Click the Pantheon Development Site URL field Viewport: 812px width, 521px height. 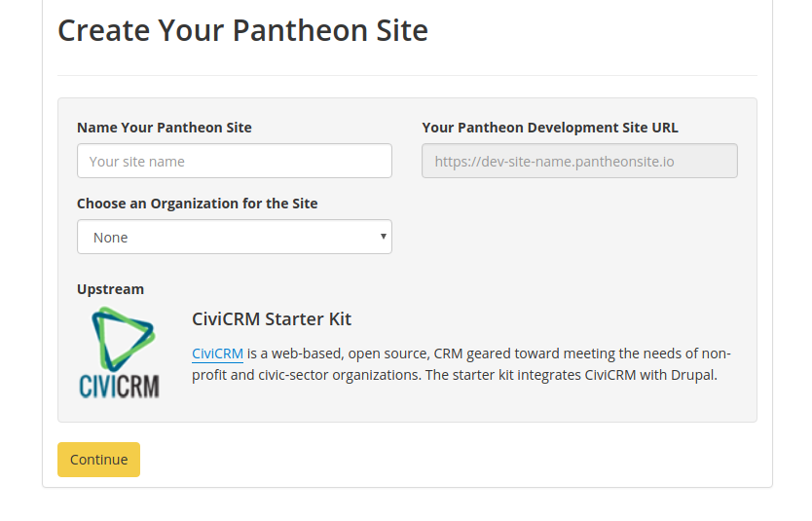[x=579, y=162]
